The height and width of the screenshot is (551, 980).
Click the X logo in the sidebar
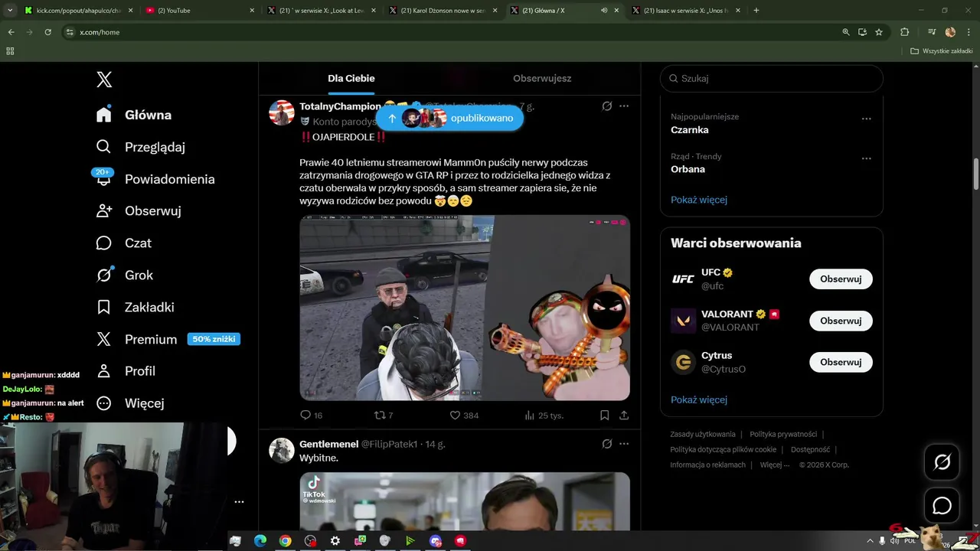[104, 80]
